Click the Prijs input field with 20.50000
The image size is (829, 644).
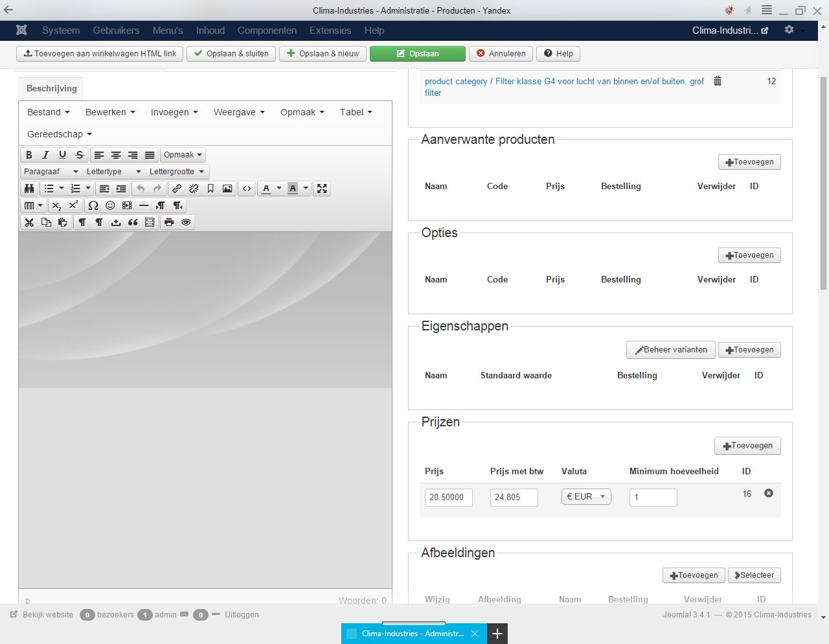click(x=449, y=497)
